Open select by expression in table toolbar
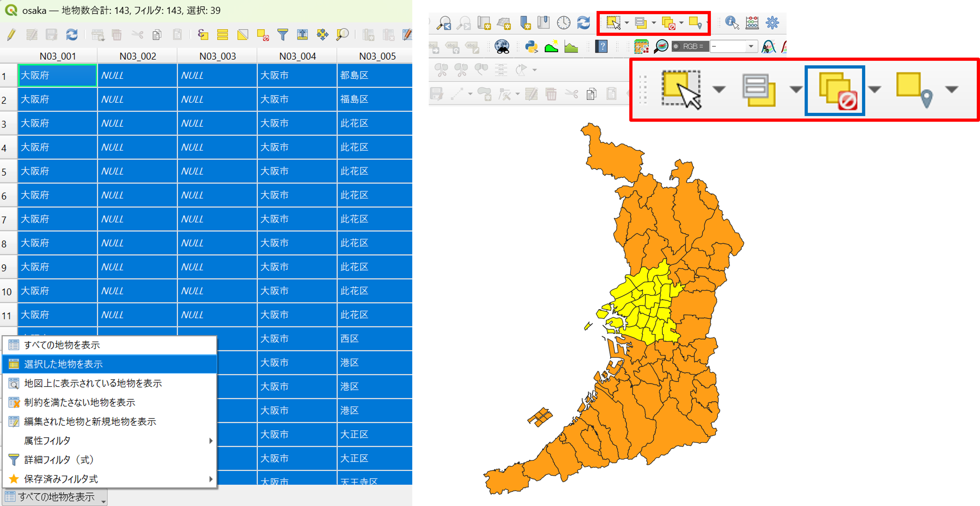Viewport: 980px width, 506px height. pyautogui.click(x=203, y=35)
